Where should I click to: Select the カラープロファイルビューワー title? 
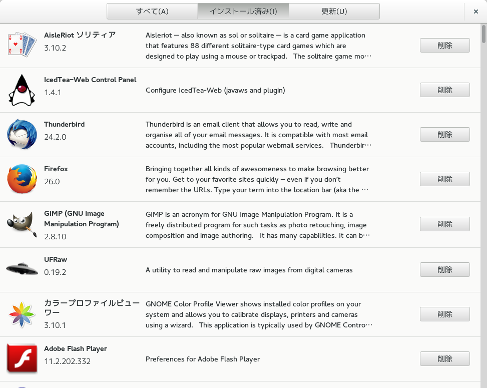92,308
